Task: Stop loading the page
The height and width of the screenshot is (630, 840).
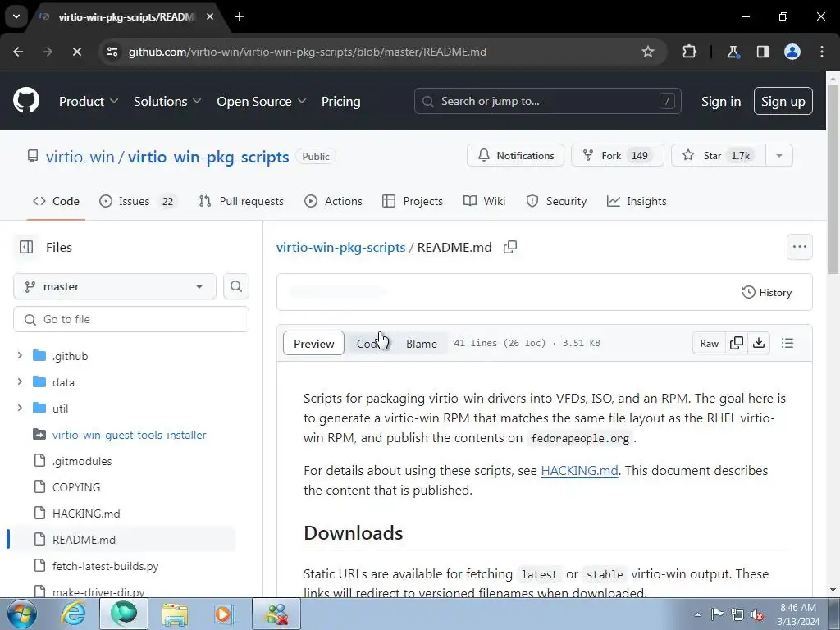Action: 76,52
